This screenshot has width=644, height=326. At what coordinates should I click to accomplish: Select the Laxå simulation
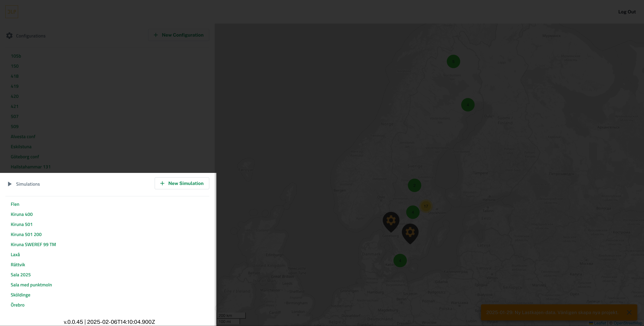click(x=15, y=254)
